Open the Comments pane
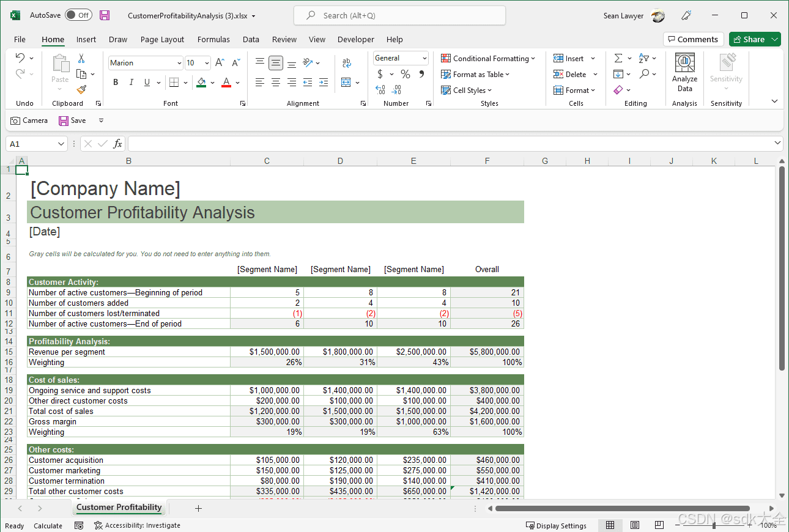The height and width of the screenshot is (532, 789). (x=693, y=39)
